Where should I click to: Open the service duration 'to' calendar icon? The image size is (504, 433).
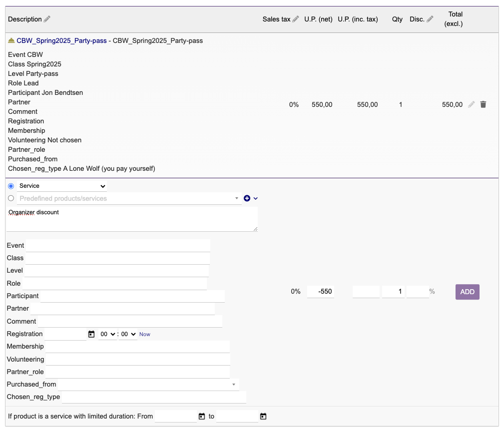click(x=263, y=416)
